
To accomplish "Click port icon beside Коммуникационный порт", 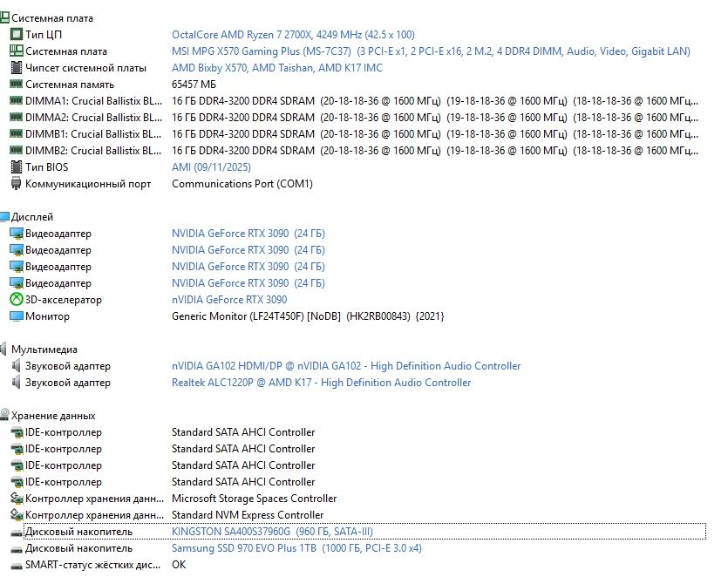I will [17, 184].
